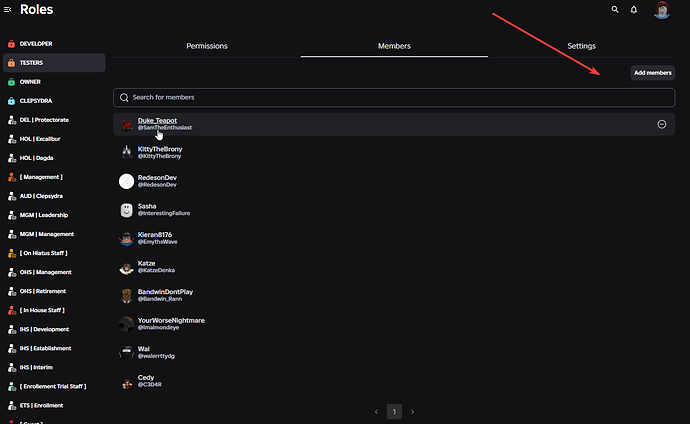The width and height of the screenshot is (690, 424).
Task: Click the Add members button
Action: coord(653,73)
